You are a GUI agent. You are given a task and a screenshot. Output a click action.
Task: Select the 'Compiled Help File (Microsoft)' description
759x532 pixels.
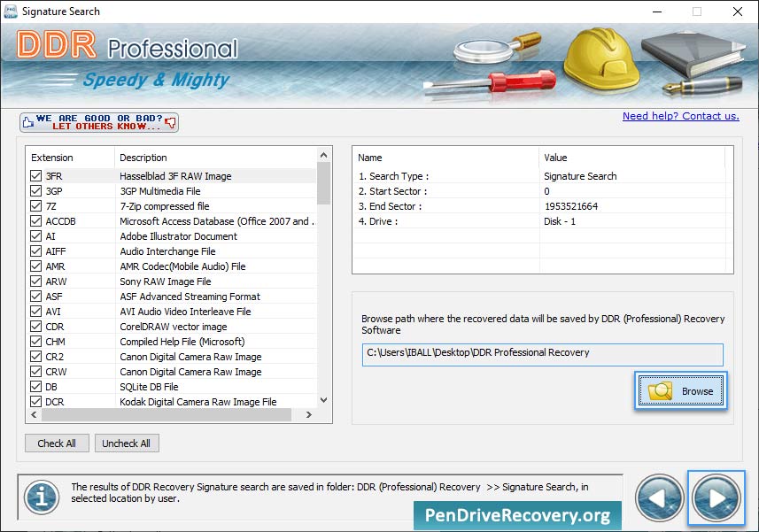click(x=182, y=342)
